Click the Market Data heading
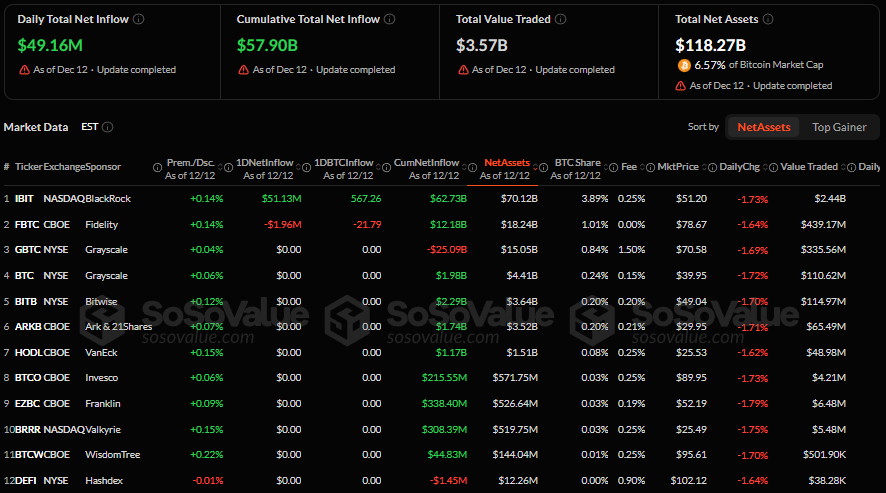This screenshot has height=493, width=886. tap(36, 127)
